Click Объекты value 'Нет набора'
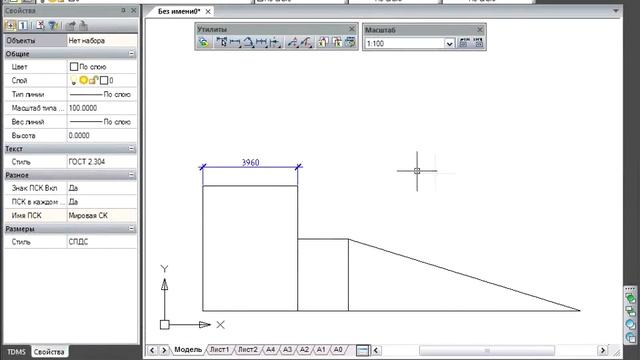Image resolution: width=640 pixels, height=360 pixels. [x=102, y=40]
